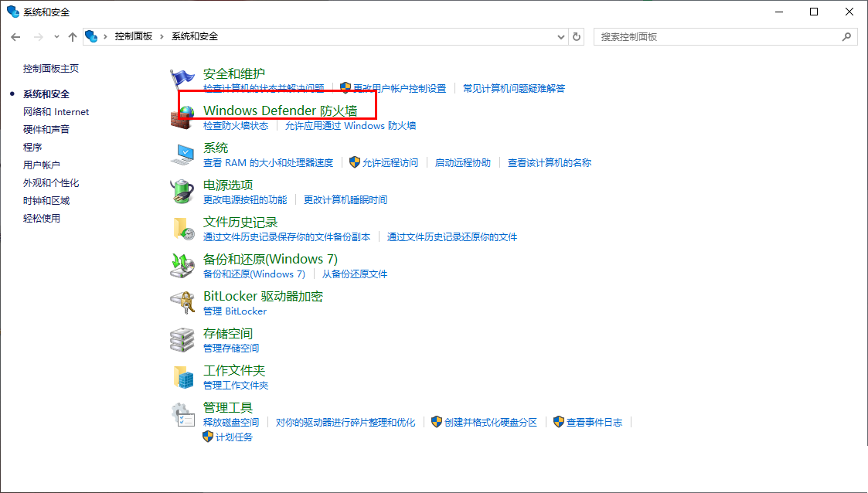Viewport: 868px width, 493px height.
Task: Open the 文件历史记录 heading
Action: point(240,222)
